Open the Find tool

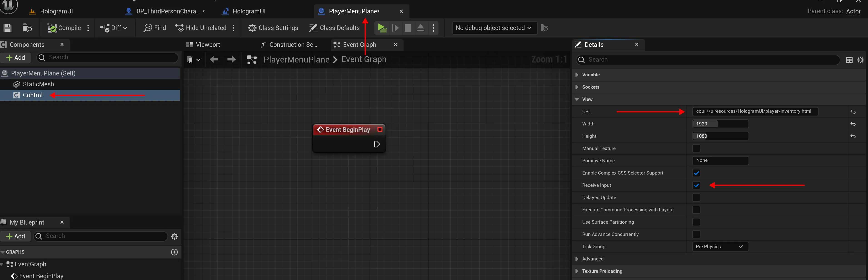[x=155, y=28]
